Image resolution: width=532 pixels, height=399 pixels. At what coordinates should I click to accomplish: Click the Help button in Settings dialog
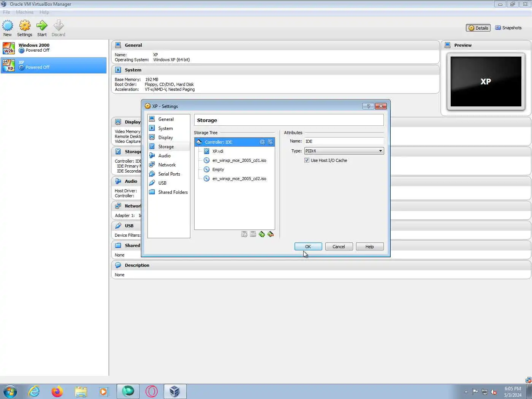pyautogui.click(x=369, y=247)
